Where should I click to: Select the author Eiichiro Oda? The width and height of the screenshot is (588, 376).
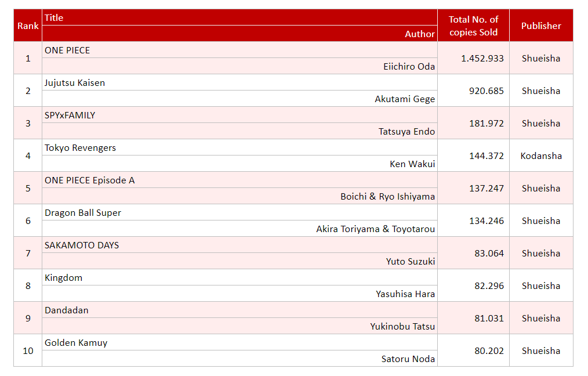point(409,66)
